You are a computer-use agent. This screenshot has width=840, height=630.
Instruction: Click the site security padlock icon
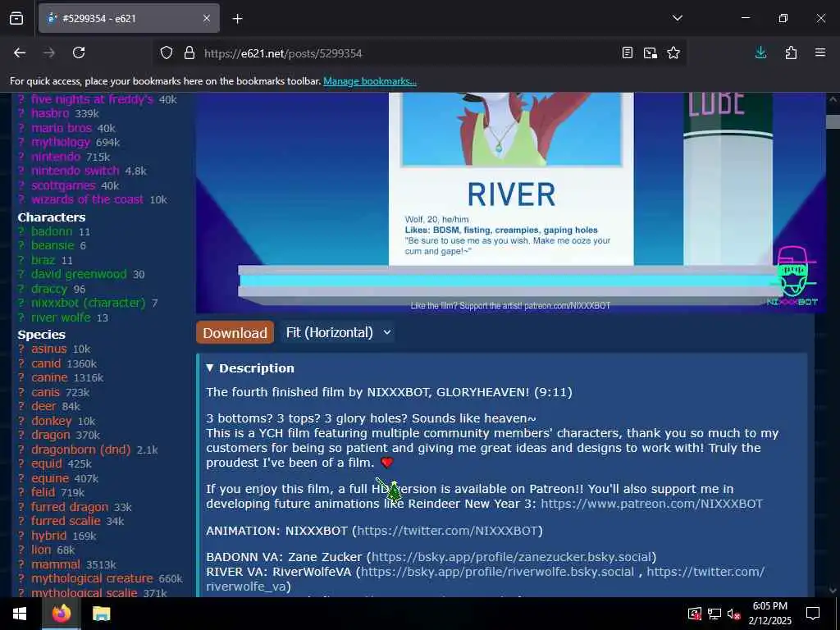coord(189,53)
